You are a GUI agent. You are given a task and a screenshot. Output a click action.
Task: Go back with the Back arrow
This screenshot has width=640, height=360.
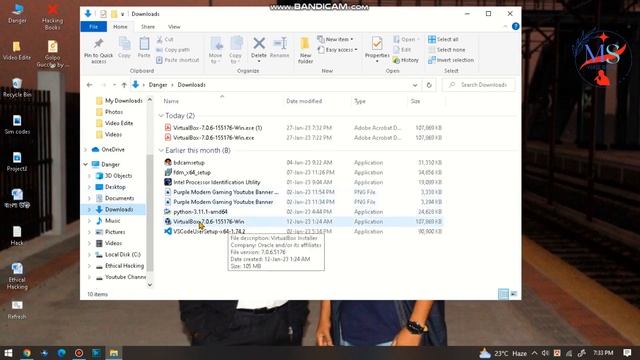pyautogui.click(x=89, y=85)
